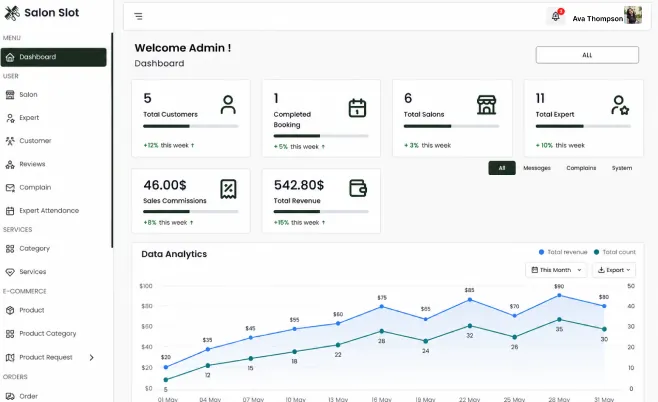
Task: Navigate to Reviews in the sidebar
Action: pyautogui.click(x=32, y=164)
